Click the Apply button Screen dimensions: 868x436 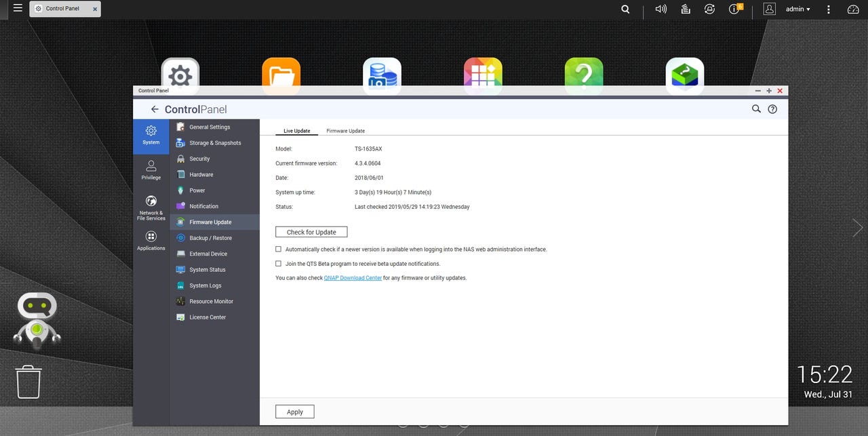(x=295, y=412)
